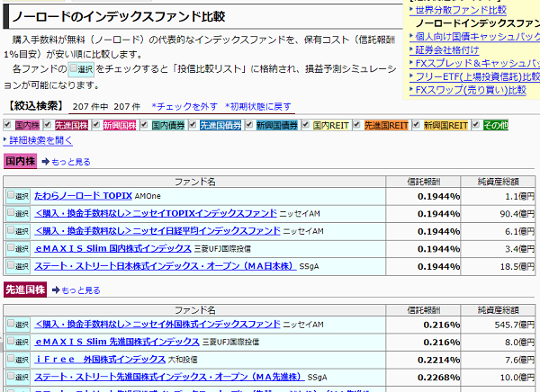Click ファンド名 header in 先進国株 table

click(x=194, y=310)
